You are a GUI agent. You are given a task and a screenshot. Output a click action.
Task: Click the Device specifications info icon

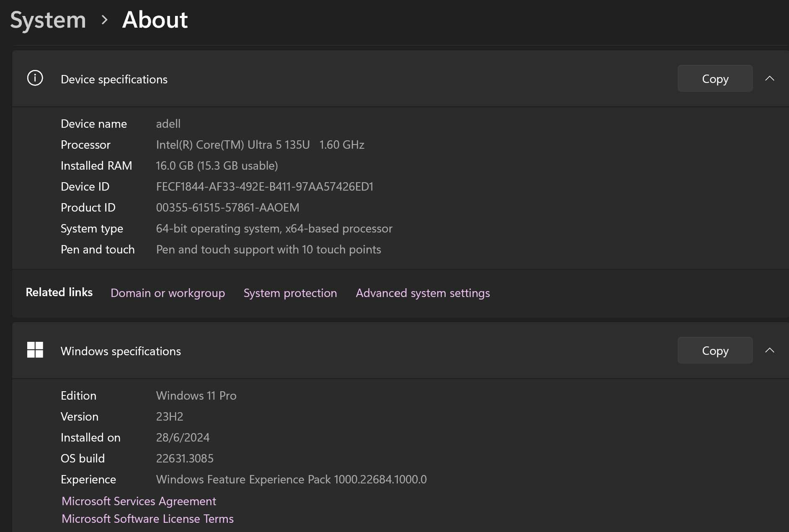pos(35,78)
